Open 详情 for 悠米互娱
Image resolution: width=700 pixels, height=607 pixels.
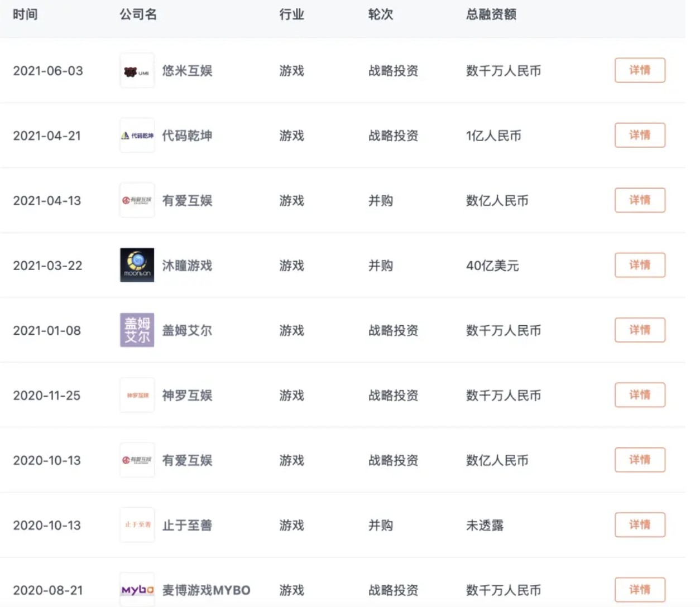[640, 70]
